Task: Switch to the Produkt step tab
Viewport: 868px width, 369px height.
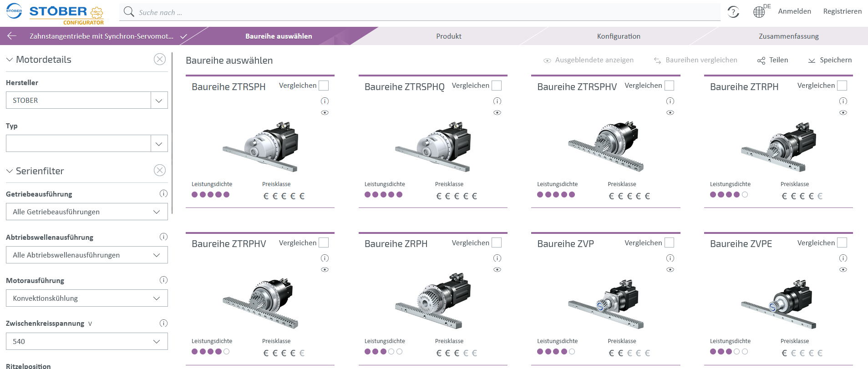Action: point(448,36)
